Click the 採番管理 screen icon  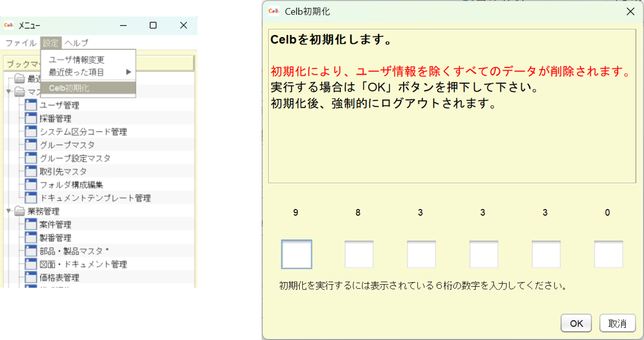point(31,118)
